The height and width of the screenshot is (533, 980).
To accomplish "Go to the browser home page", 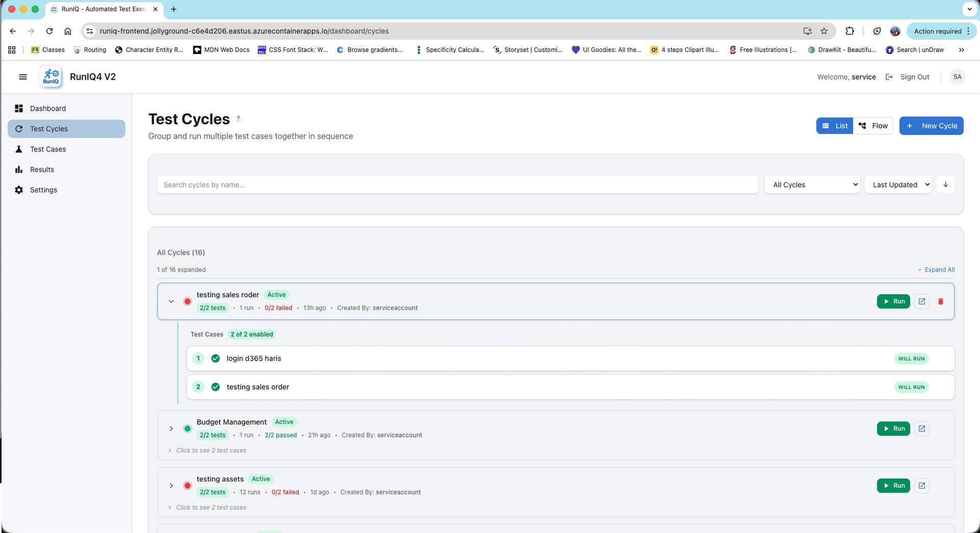I will click(x=68, y=31).
